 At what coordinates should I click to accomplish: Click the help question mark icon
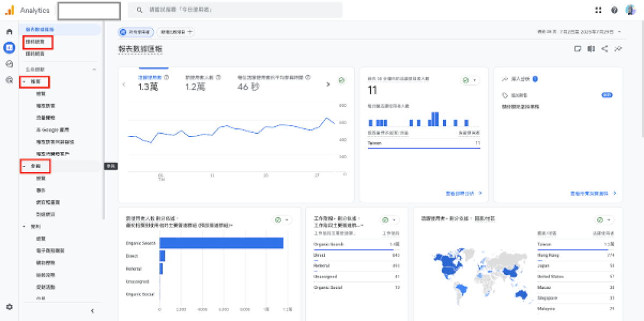(x=614, y=10)
